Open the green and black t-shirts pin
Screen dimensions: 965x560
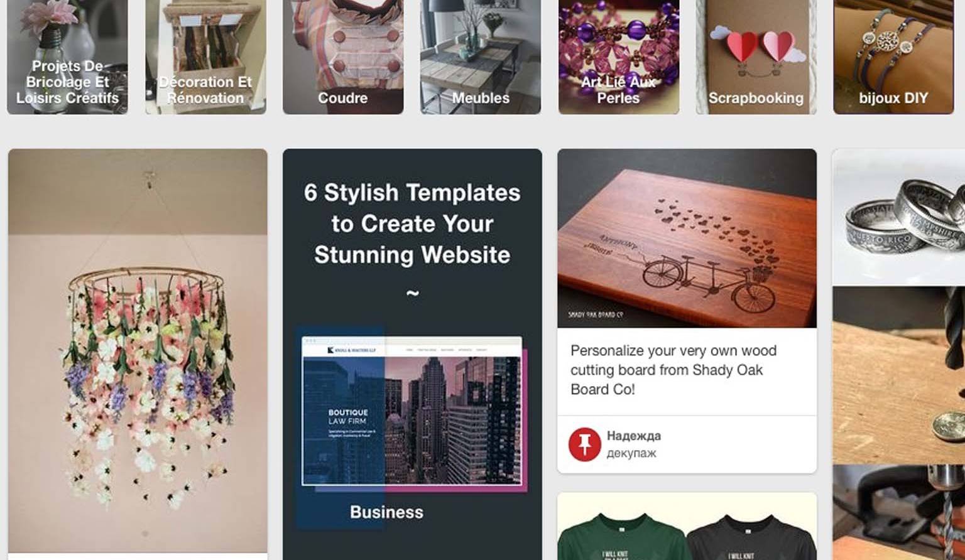click(687, 526)
